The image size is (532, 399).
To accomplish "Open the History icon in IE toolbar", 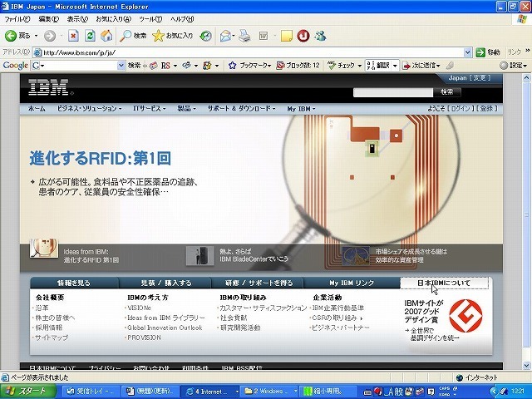I will click(x=205, y=36).
